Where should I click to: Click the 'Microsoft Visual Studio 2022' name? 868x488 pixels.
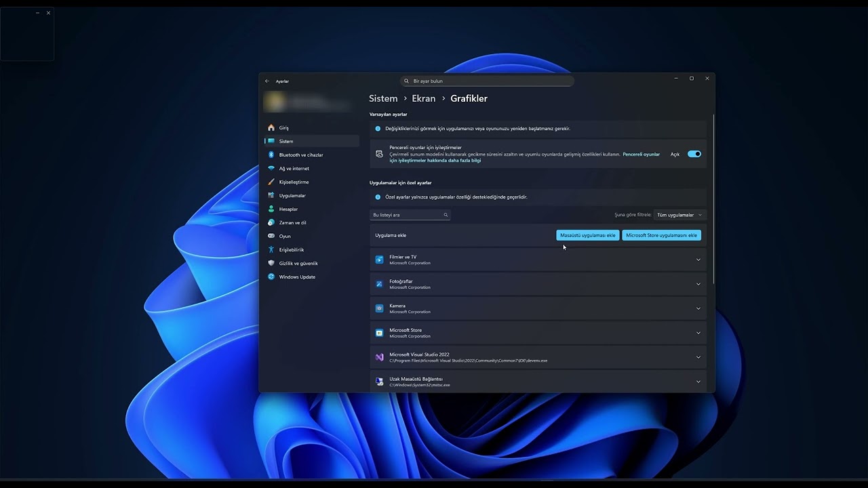pyautogui.click(x=419, y=354)
